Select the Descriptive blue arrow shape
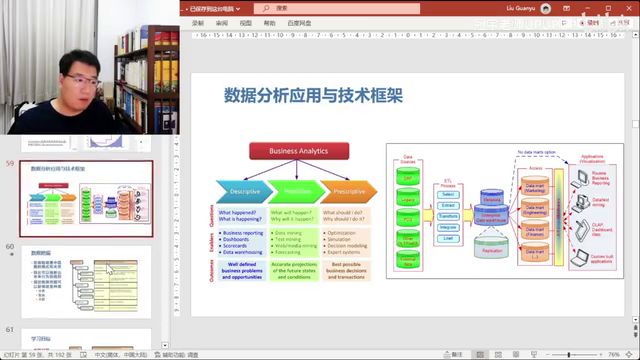This screenshot has height=360, width=640. tap(244, 191)
